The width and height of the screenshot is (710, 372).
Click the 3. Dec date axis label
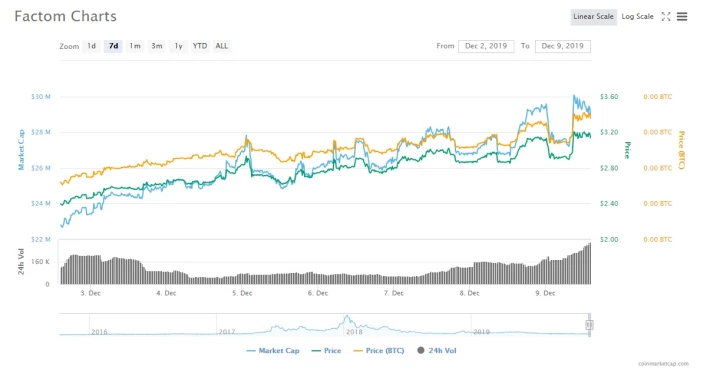click(x=90, y=293)
